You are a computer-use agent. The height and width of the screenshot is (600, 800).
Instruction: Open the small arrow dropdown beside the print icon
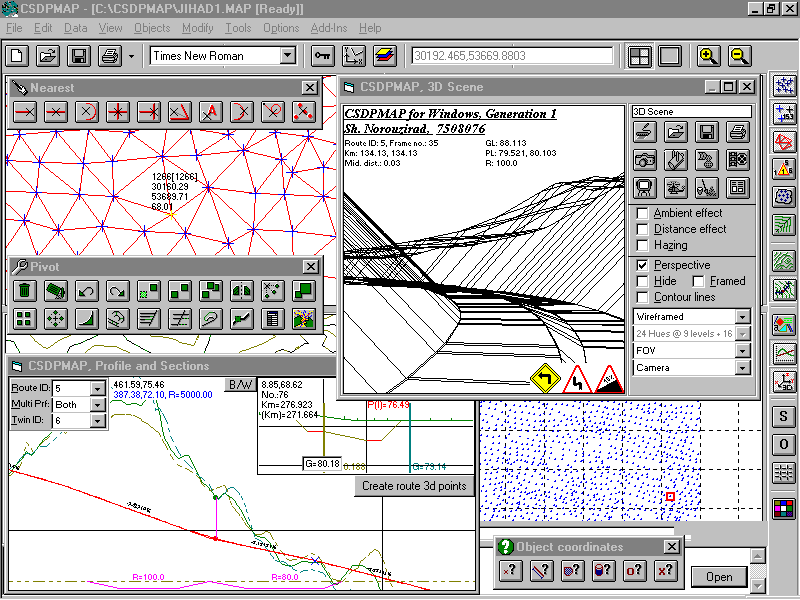point(131,56)
